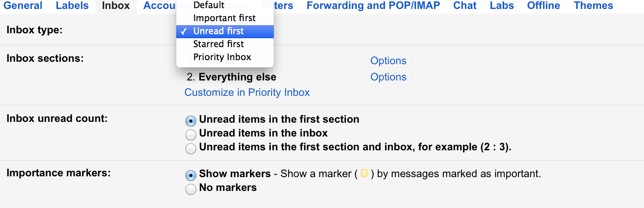Choose Default inbox type option

[209, 5]
